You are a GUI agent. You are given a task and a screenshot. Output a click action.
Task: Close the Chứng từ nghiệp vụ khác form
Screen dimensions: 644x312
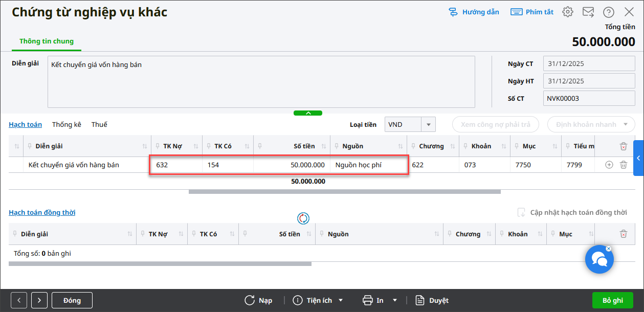(x=629, y=12)
